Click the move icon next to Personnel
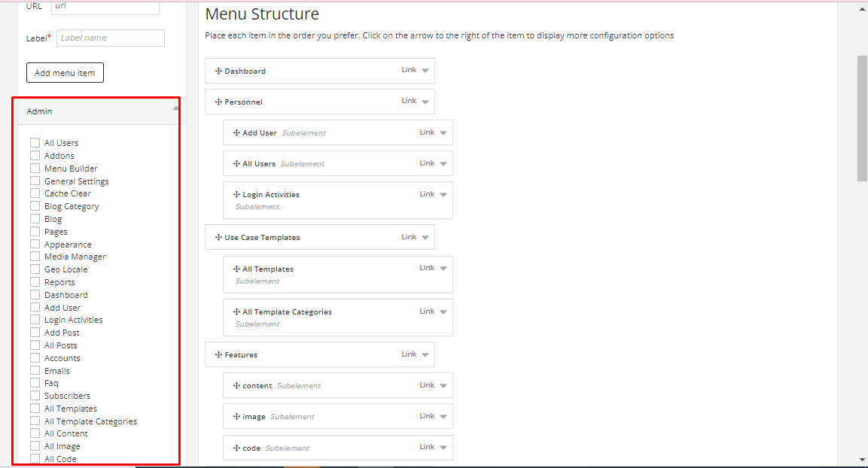Screen dimensions: 868x468 click(218, 102)
